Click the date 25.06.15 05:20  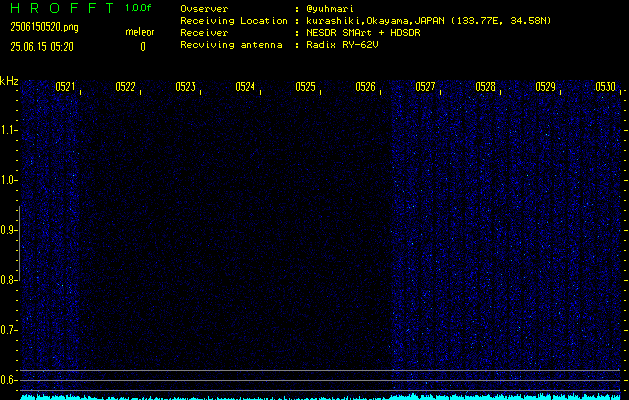click(x=42, y=47)
